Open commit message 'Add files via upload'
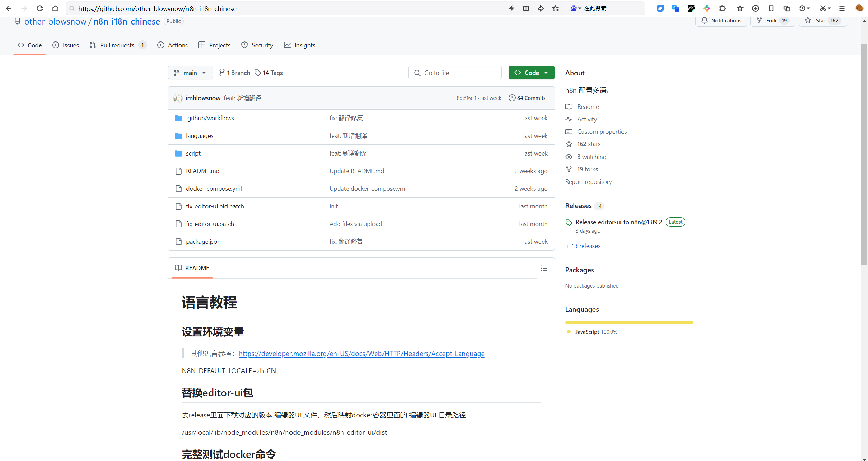The image size is (868, 461). click(x=355, y=224)
